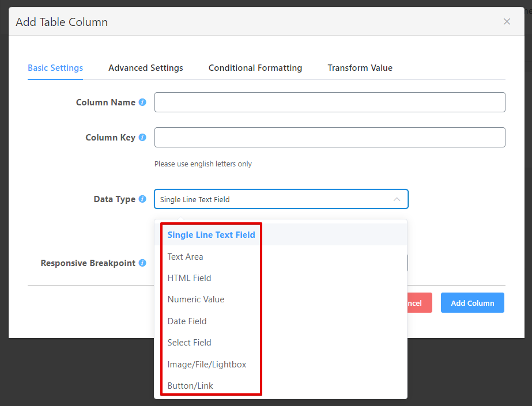Pick Image/File/Lightbox data type
532x406 pixels.
(207, 365)
